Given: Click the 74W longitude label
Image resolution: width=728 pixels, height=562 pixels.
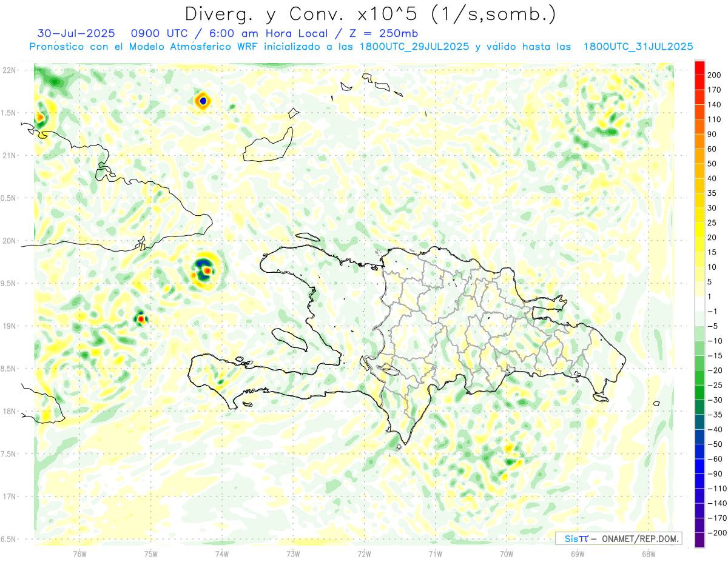Looking at the screenshot, I should (221, 554).
